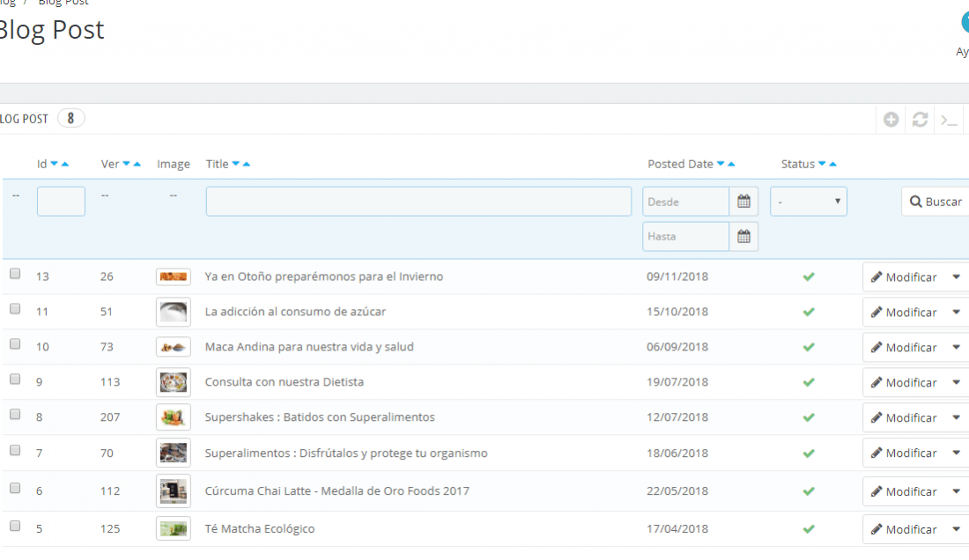
Task: Select checkbox for post Id 7
Action: click(15, 450)
